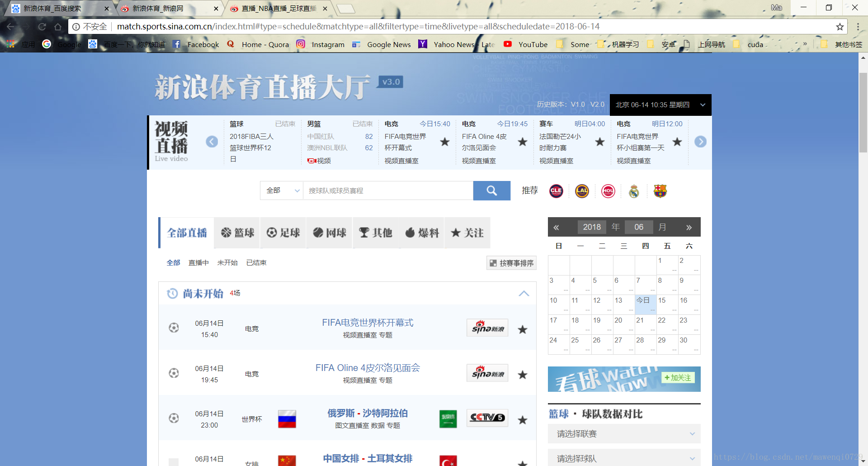Image resolution: width=868 pixels, height=466 pixels.
Task: Select date 22 in the calendar
Action: click(x=667, y=324)
